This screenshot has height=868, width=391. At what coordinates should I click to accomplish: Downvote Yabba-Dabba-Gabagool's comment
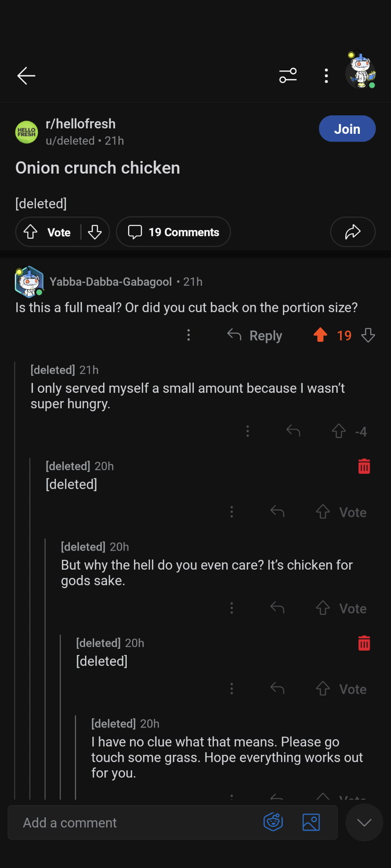pos(368,335)
